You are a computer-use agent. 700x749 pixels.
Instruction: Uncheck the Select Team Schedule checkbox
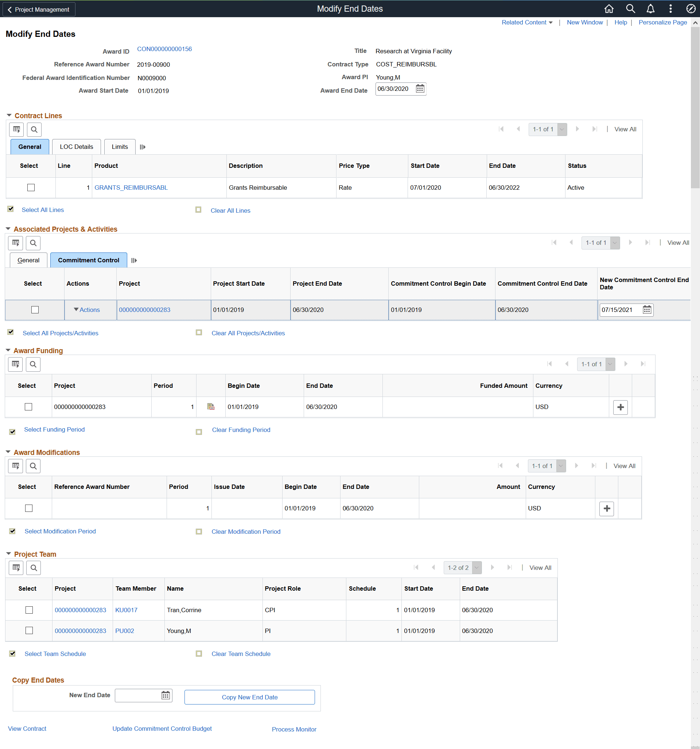click(12, 654)
